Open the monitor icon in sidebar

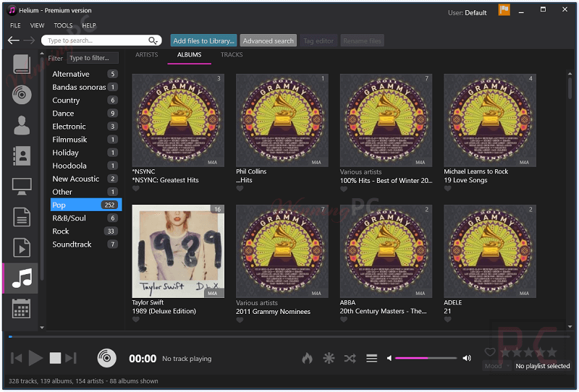coord(22,187)
